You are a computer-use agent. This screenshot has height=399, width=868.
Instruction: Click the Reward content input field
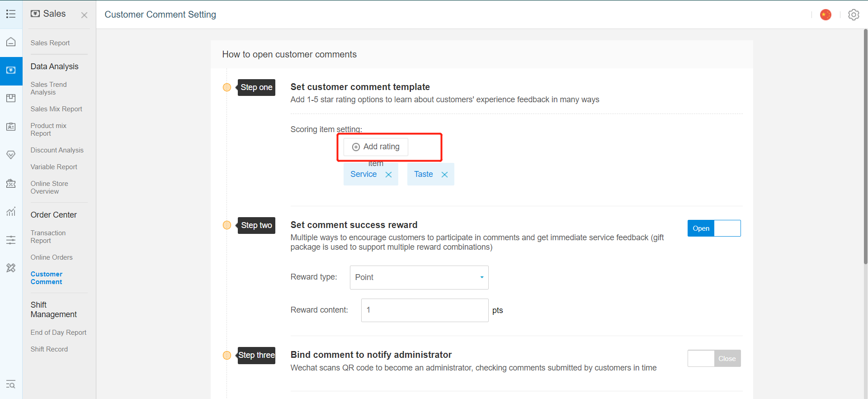425,310
